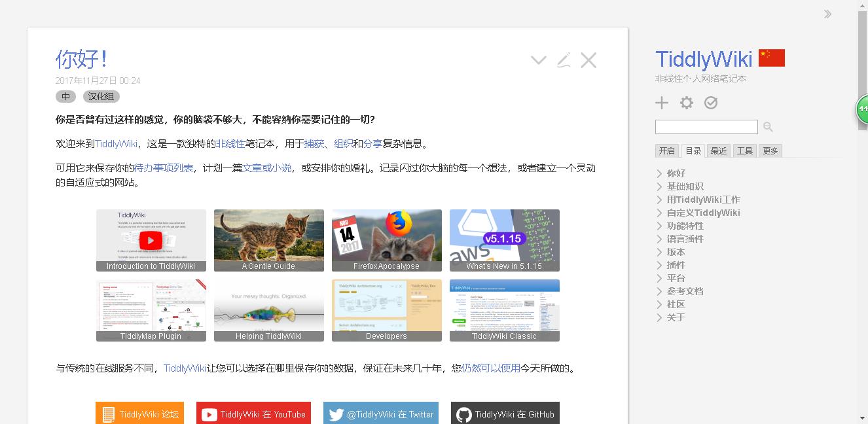Open the Helping TiddlyWiki thumbnail

269,310
